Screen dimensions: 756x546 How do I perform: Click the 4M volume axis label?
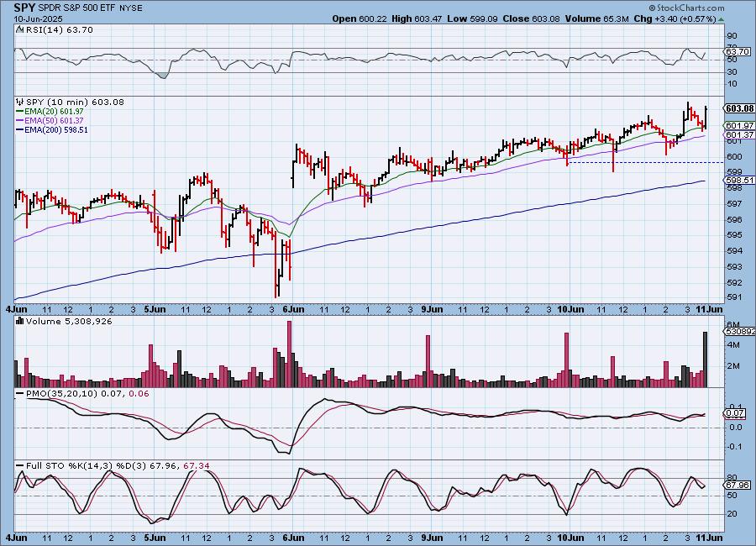733,345
